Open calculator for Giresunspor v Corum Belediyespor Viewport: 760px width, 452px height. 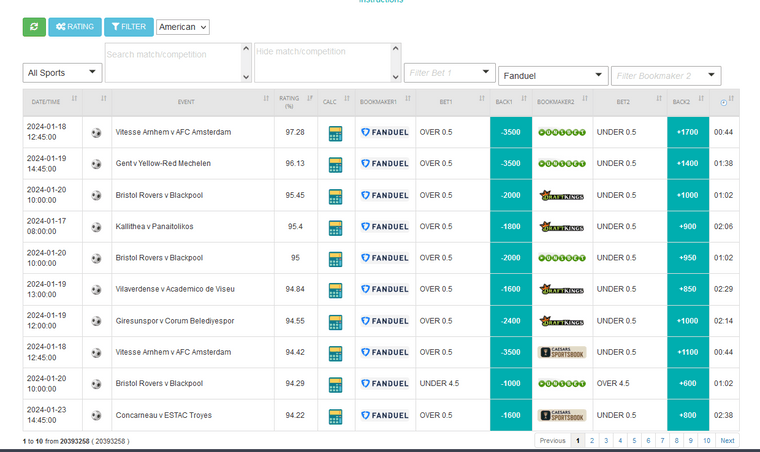[335, 321]
